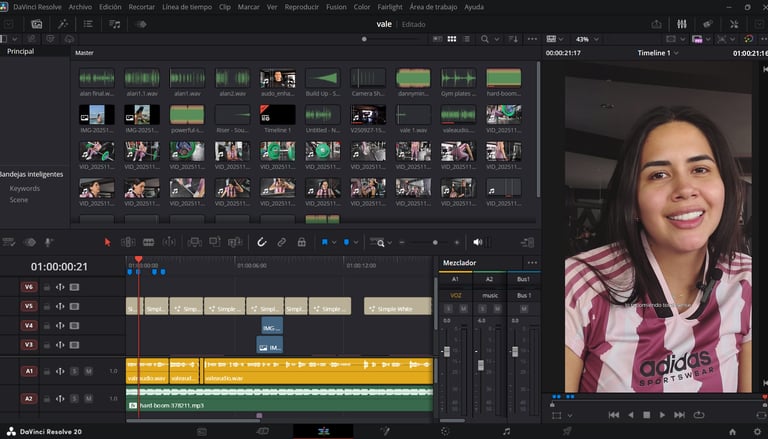
Task: Select the alan final.wav clip thumbnail
Action: pyautogui.click(x=97, y=79)
